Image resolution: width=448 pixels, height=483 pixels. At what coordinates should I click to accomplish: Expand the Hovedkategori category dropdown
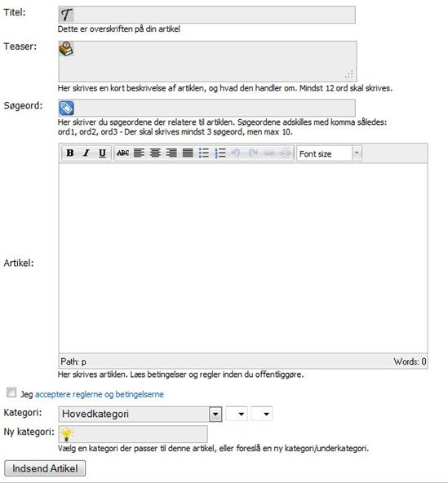click(140, 414)
